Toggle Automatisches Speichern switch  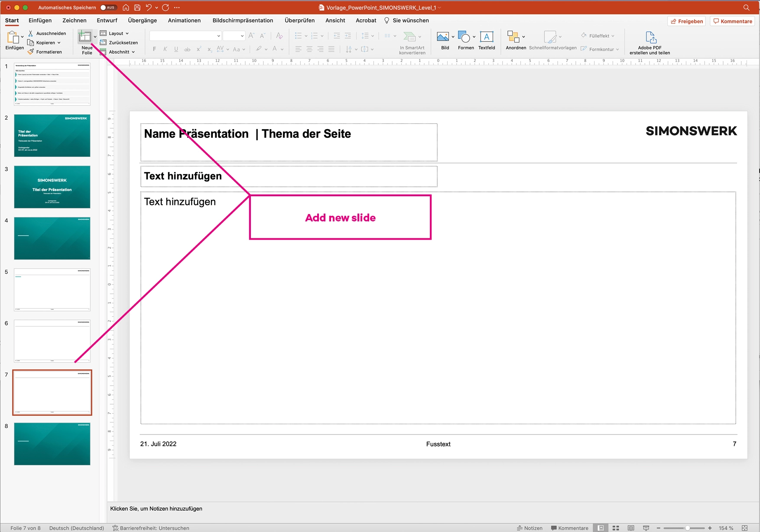point(108,7)
